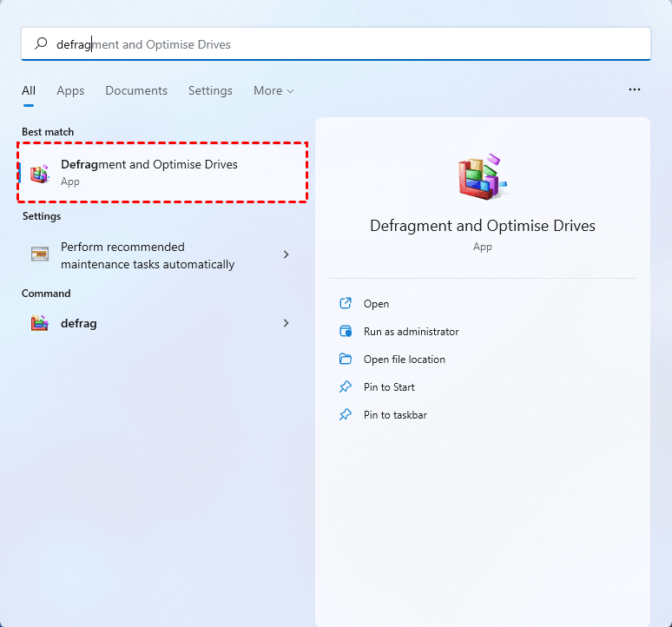Click the defrag command icon
Screen dimensions: 672x627
click(x=39, y=323)
